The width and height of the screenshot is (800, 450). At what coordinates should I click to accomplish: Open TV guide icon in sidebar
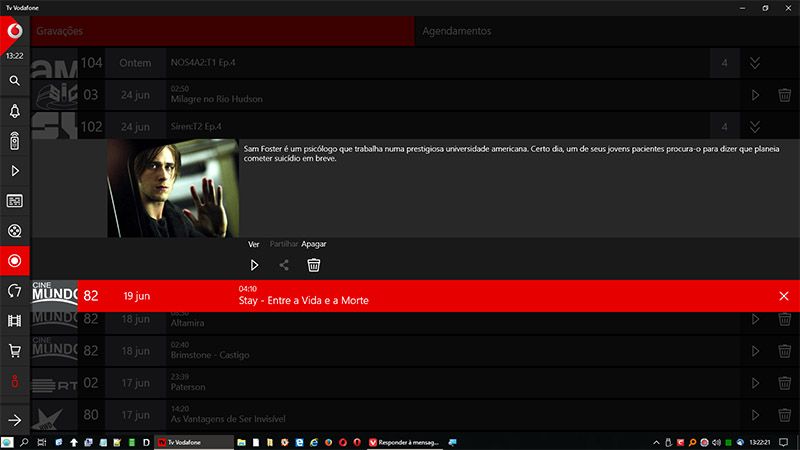tap(14, 200)
